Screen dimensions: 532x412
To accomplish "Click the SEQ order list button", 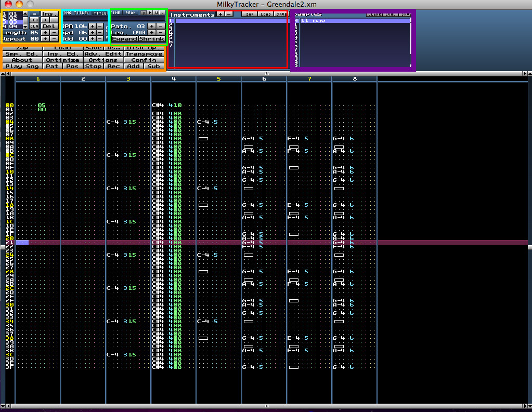I will [34, 20].
